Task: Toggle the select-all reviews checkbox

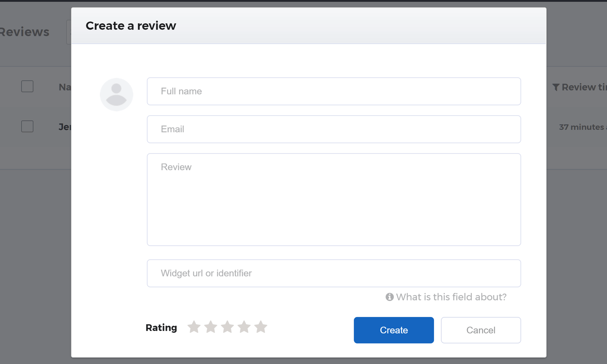Action: (x=27, y=86)
